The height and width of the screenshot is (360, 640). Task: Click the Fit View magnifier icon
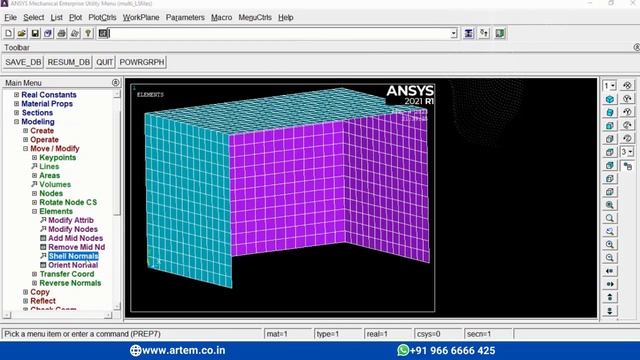610,205
